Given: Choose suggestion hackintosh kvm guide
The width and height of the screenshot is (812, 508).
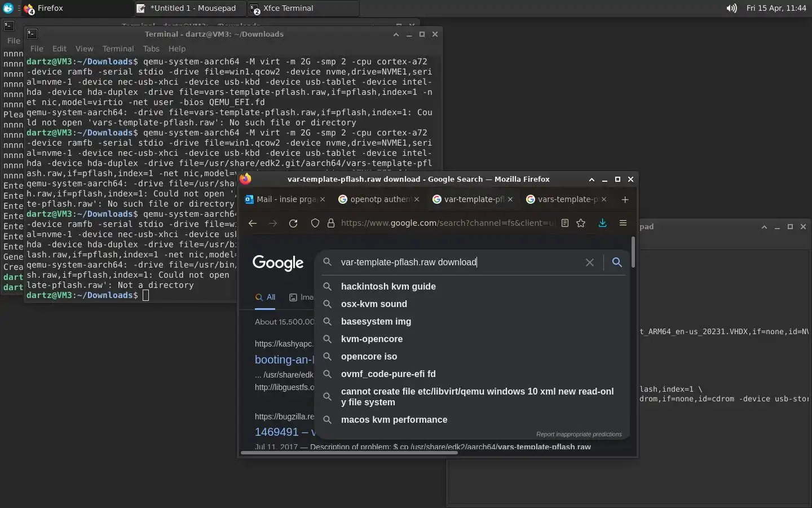Looking at the screenshot, I should (x=472, y=287).
